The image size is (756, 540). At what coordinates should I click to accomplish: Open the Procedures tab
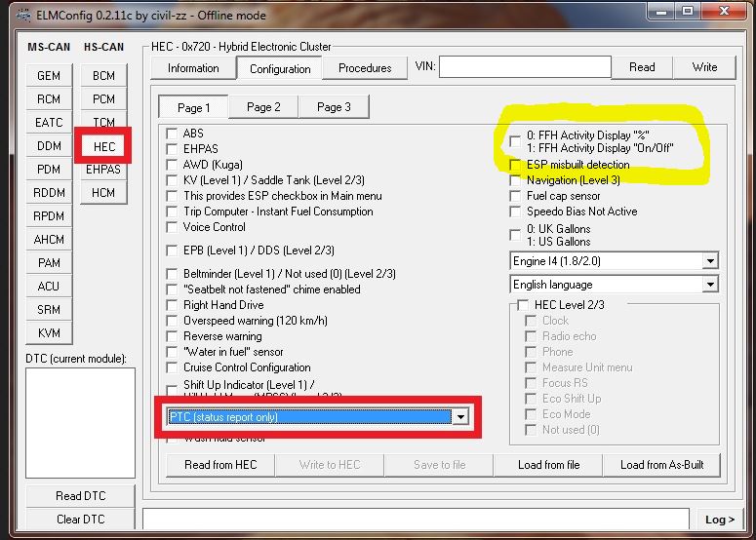click(365, 68)
